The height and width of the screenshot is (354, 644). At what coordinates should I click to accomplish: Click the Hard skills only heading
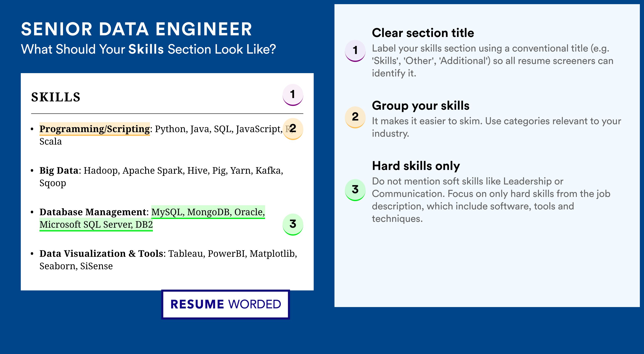(416, 166)
